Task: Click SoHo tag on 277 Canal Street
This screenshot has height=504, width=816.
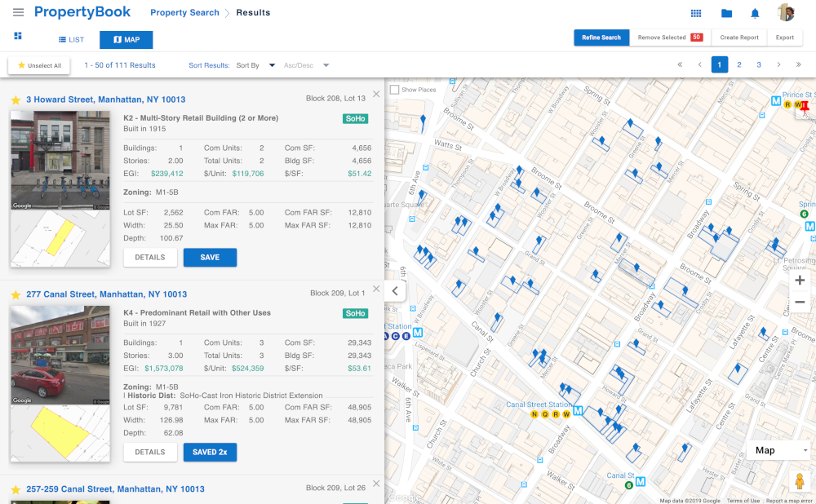Action: point(356,314)
